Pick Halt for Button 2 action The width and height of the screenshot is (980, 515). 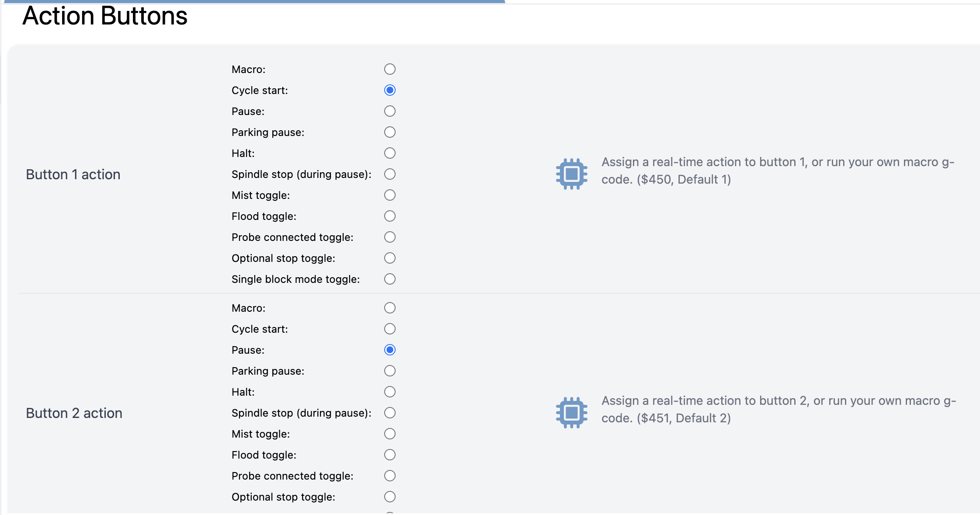point(389,392)
